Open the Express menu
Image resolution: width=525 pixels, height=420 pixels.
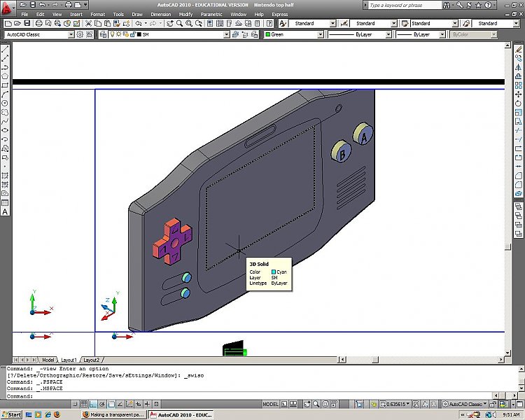(279, 15)
